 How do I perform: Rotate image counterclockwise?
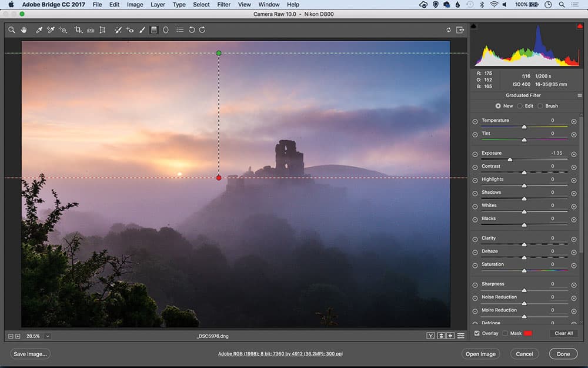point(192,29)
